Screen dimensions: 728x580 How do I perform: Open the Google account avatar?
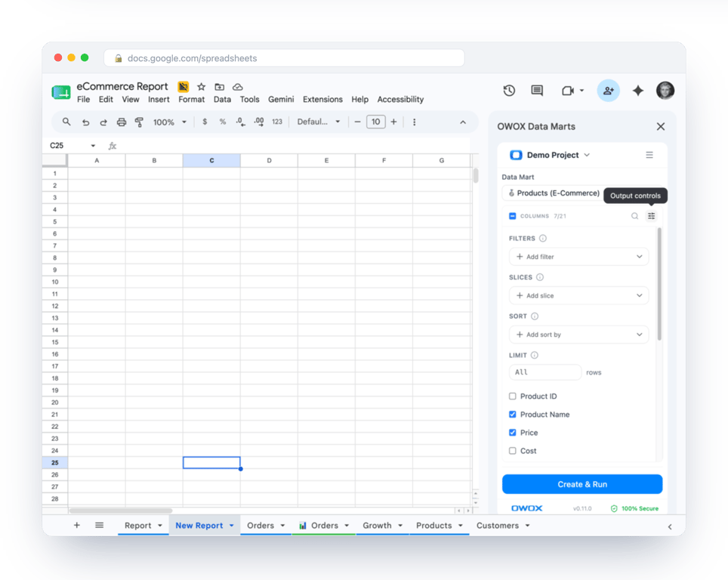pyautogui.click(x=665, y=91)
